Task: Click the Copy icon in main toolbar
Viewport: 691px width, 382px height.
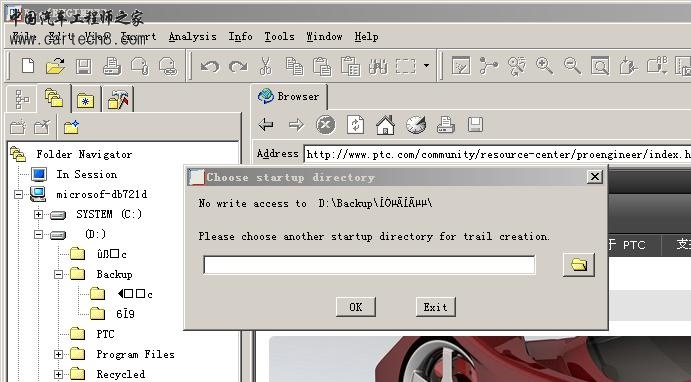Action: pos(294,66)
